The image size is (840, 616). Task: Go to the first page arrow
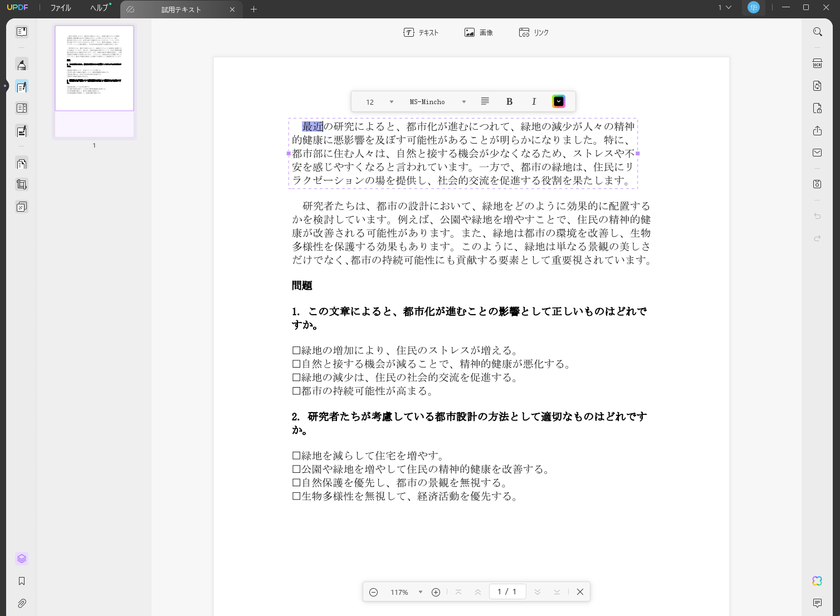pos(458,592)
